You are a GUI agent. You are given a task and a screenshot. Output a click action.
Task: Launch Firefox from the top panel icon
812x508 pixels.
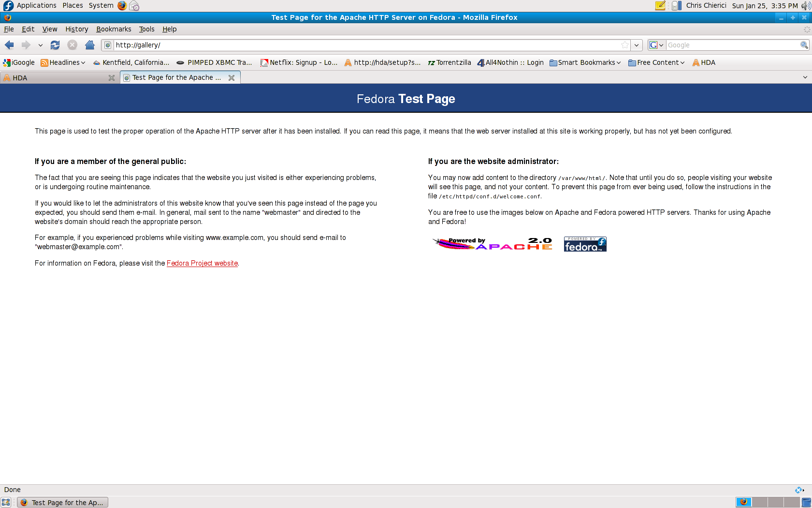(x=122, y=6)
